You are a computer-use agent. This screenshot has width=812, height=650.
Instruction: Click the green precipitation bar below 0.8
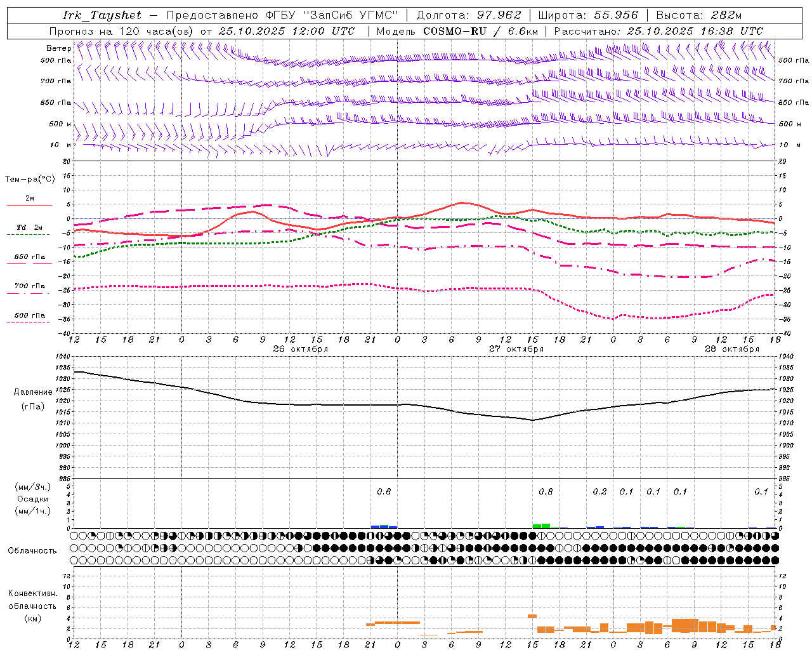coord(542,526)
